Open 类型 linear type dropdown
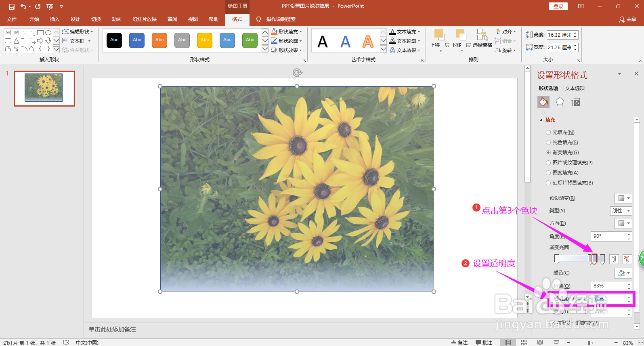 coord(621,211)
